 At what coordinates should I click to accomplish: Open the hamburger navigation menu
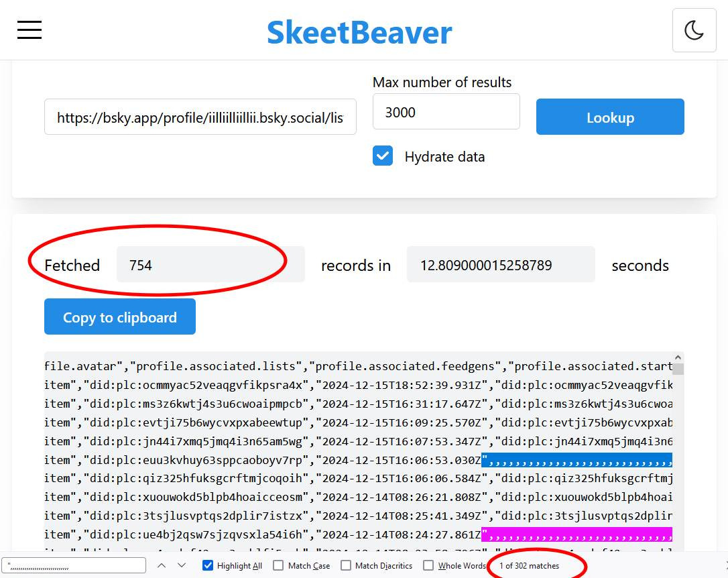[29, 30]
